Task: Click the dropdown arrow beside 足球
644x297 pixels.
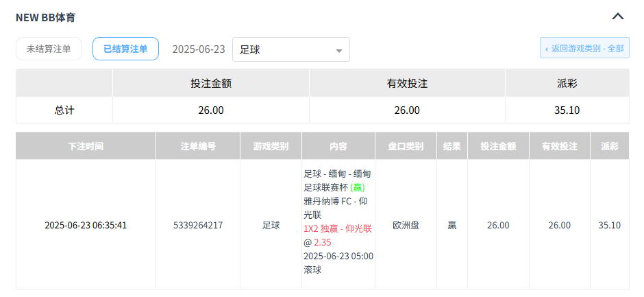Action: [x=339, y=50]
